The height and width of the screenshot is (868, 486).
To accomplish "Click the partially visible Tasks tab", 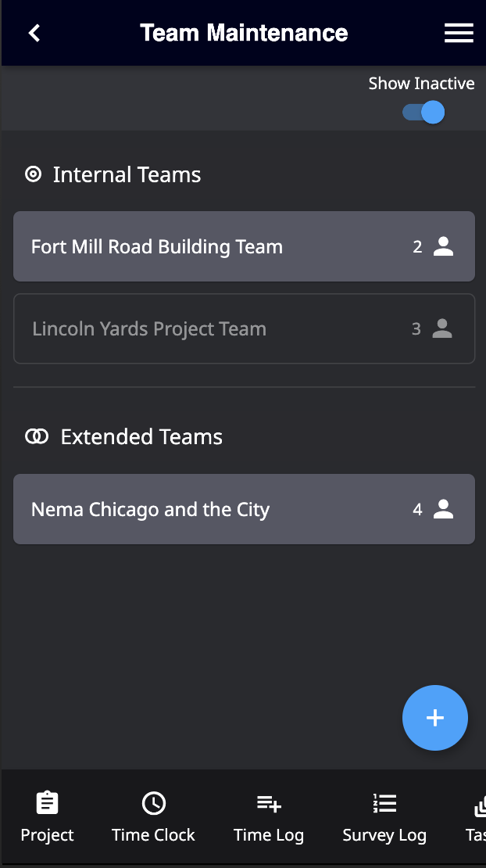I will click(476, 818).
